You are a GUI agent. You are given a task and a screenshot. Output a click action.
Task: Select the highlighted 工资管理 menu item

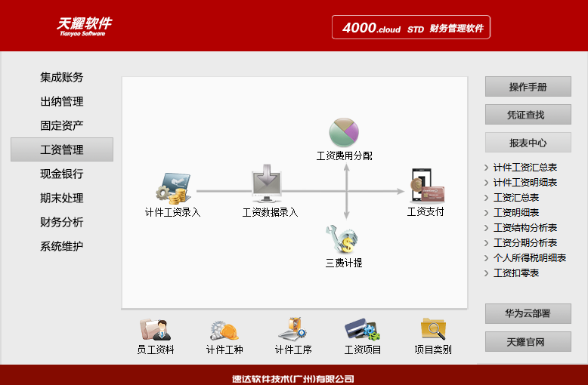[x=62, y=149]
